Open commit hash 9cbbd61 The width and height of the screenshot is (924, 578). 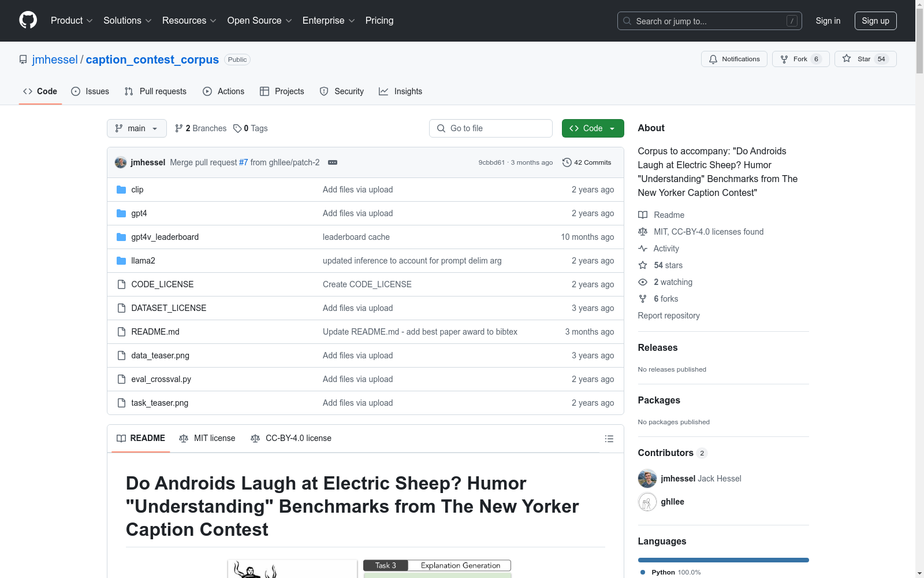[x=491, y=162]
